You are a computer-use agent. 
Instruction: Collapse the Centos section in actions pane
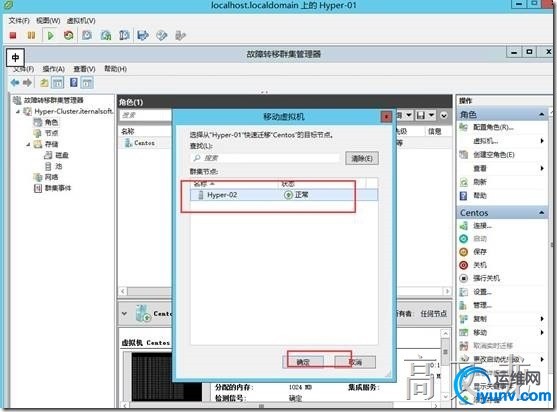[541, 213]
